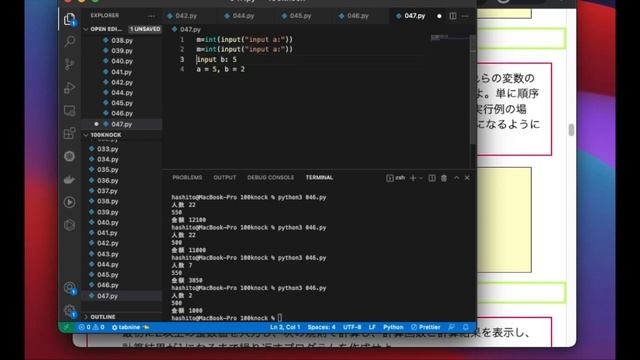Kill terminal with trash icon
The image size is (640, 360).
(x=444, y=178)
